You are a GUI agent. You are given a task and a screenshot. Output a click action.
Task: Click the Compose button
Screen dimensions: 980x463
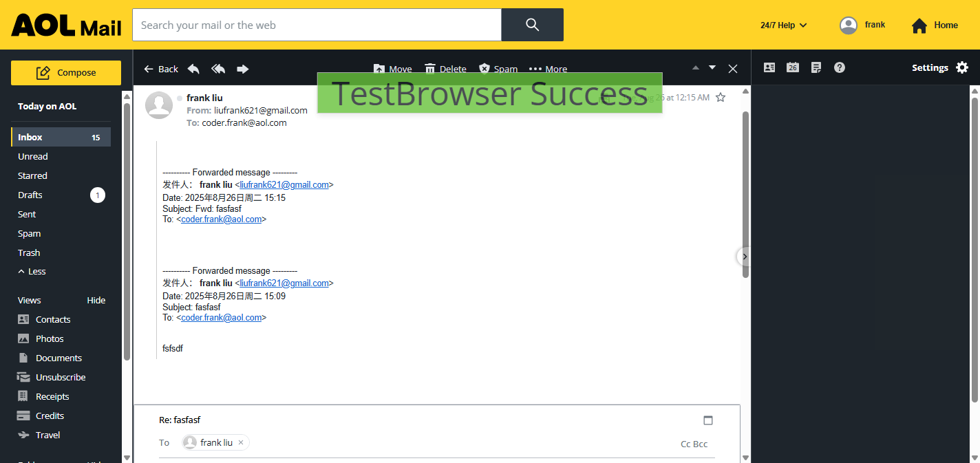pos(66,73)
